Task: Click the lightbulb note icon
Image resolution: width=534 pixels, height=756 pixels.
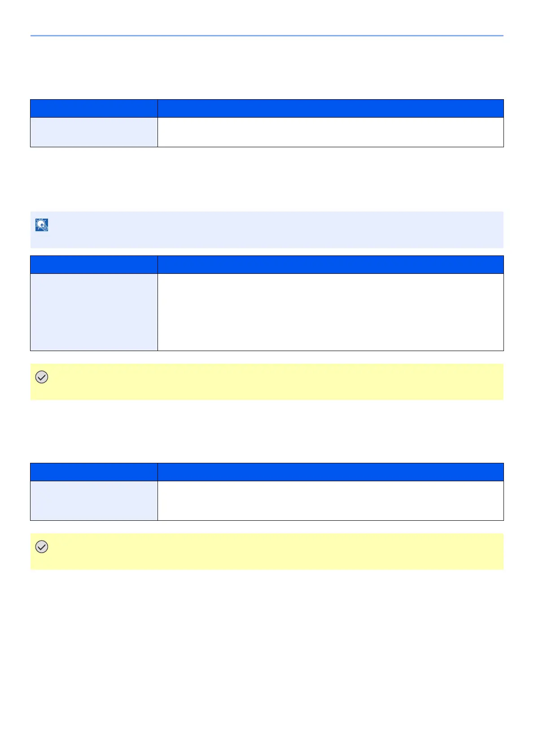Action: coord(42,225)
